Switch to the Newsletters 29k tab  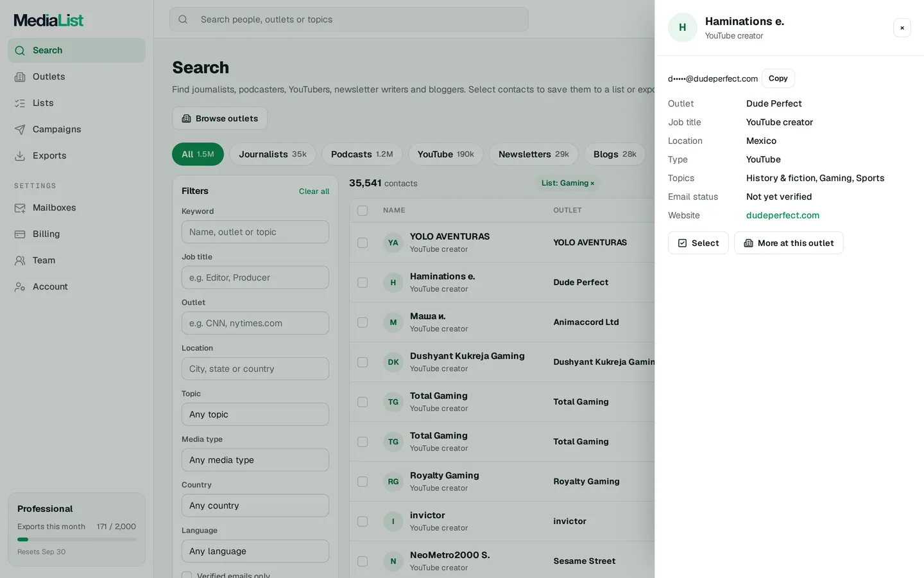(534, 154)
